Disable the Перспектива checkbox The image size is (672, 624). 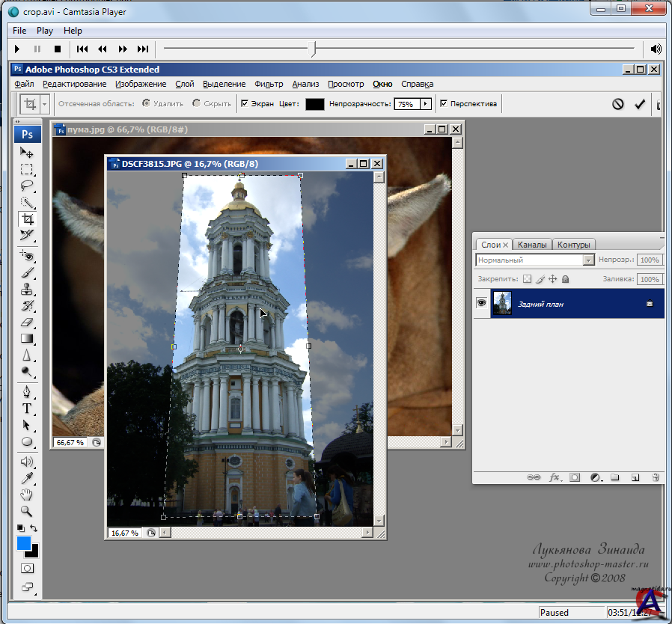coord(444,104)
